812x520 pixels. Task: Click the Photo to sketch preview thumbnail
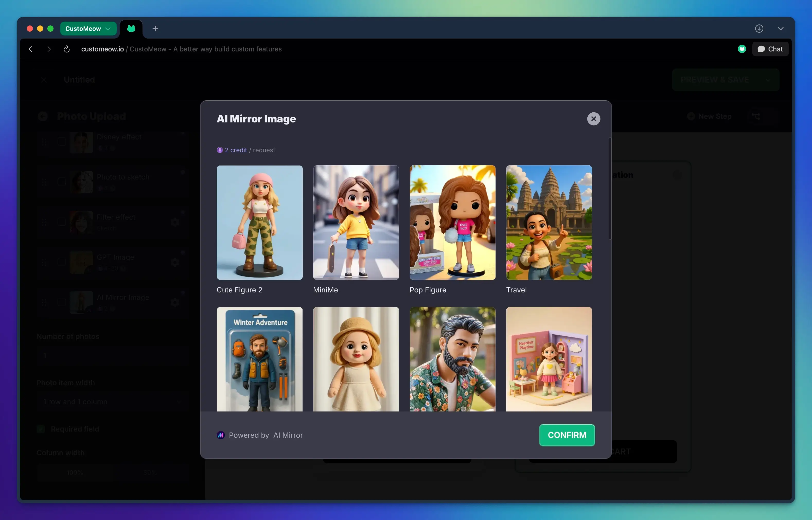tap(81, 182)
